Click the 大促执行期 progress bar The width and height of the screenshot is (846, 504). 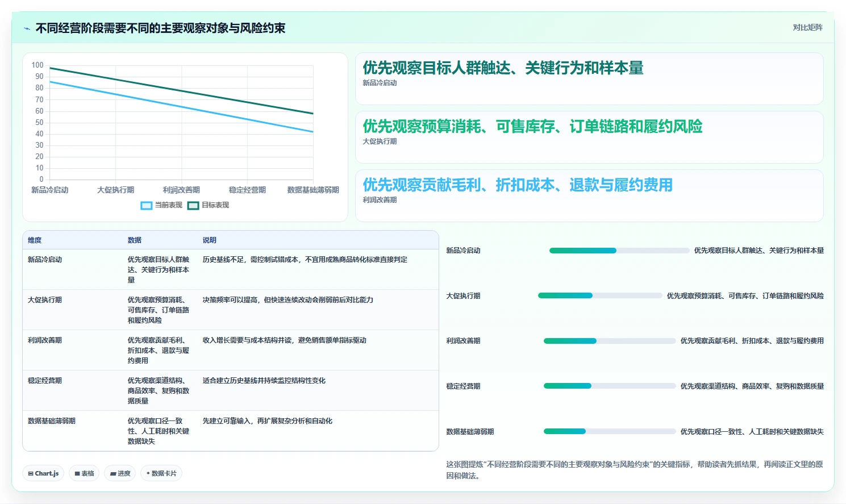tap(600, 295)
